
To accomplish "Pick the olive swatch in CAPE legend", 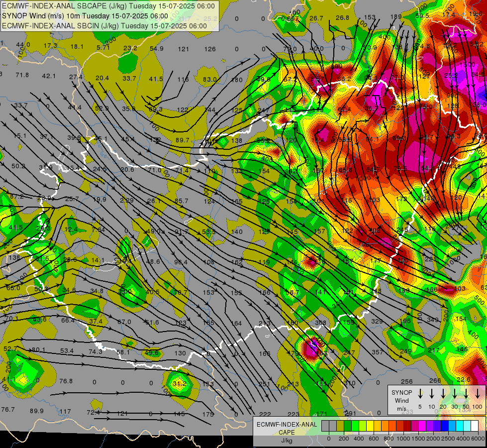I will click(340, 426).
